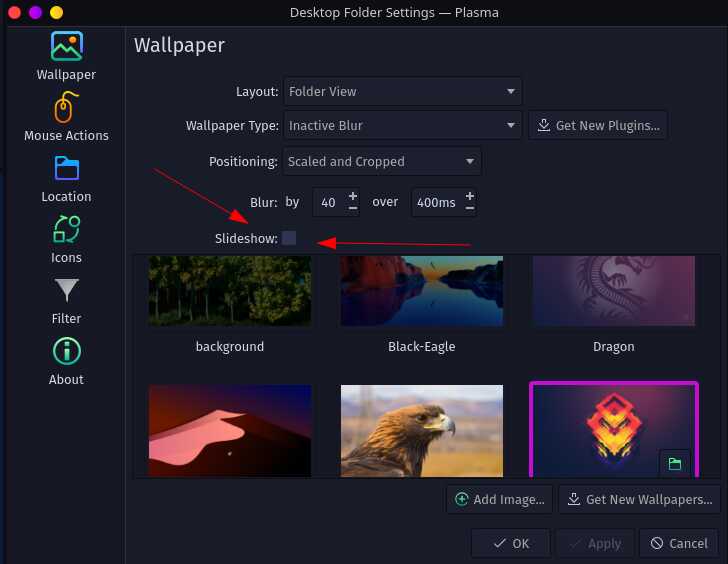Select the Location sidebar section
The width and height of the screenshot is (728, 564).
coord(66,179)
